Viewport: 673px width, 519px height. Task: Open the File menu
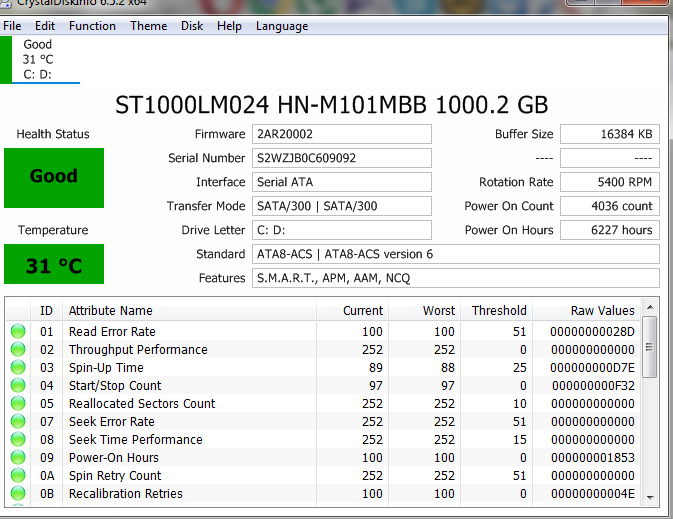[12, 26]
